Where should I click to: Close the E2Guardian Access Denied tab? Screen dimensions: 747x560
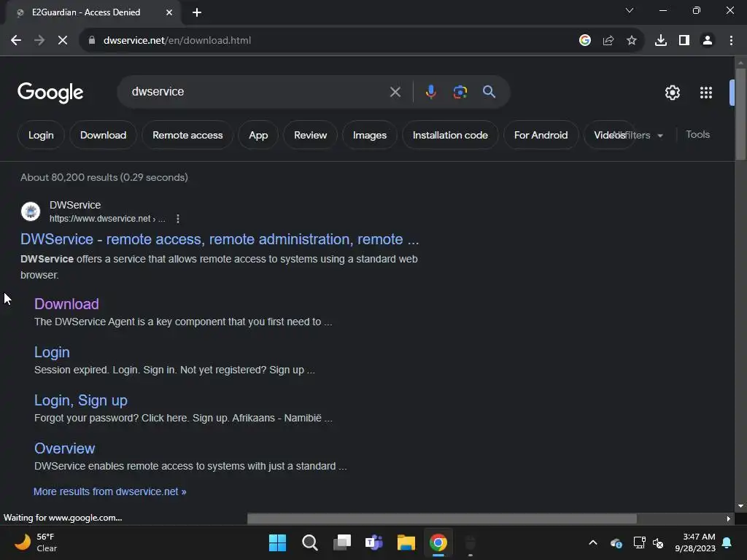(169, 12)
